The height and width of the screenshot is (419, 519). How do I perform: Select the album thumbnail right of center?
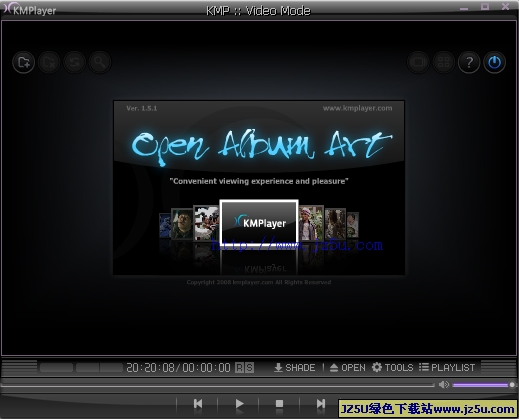click(x=311, y=223)
